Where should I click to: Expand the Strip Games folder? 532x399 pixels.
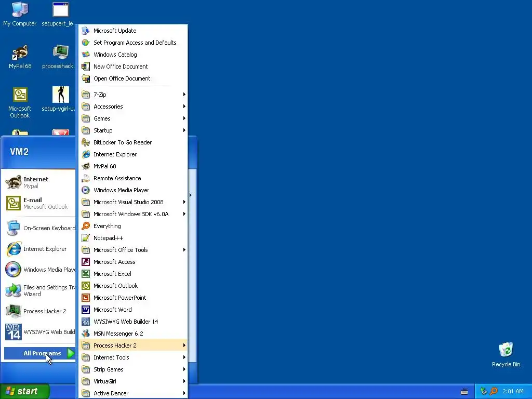[x=132, y=369]
